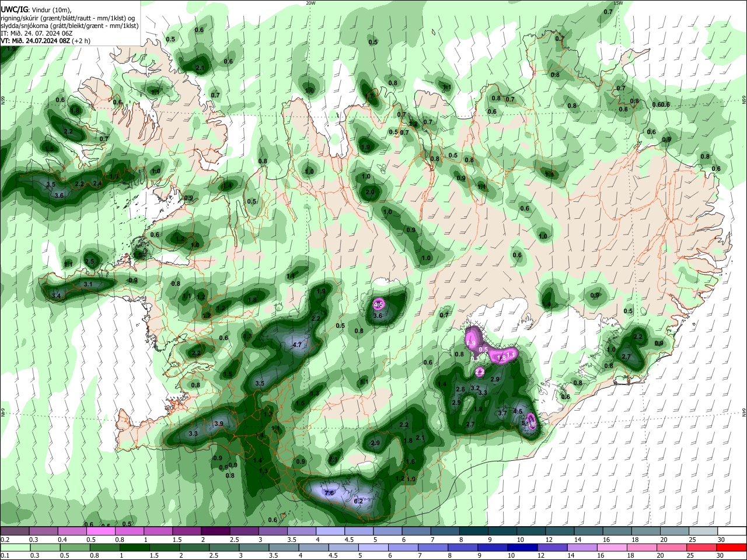Screen dimensions: 747x560
Task: Choose the dark purple swatch labeled 2 in upper legend
Action: [215, 531]
